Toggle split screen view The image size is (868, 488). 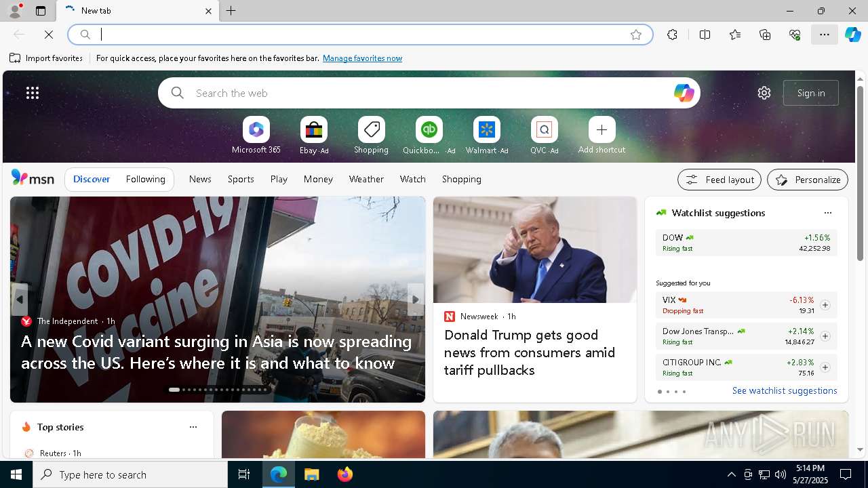705,35
